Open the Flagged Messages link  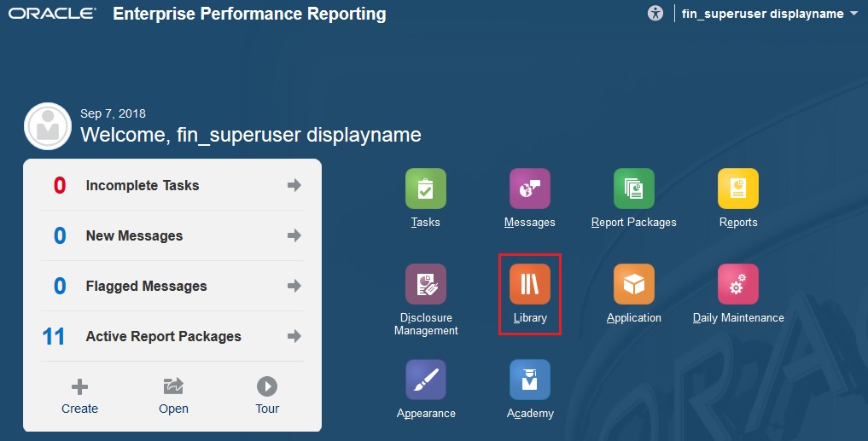click(146, 286)
